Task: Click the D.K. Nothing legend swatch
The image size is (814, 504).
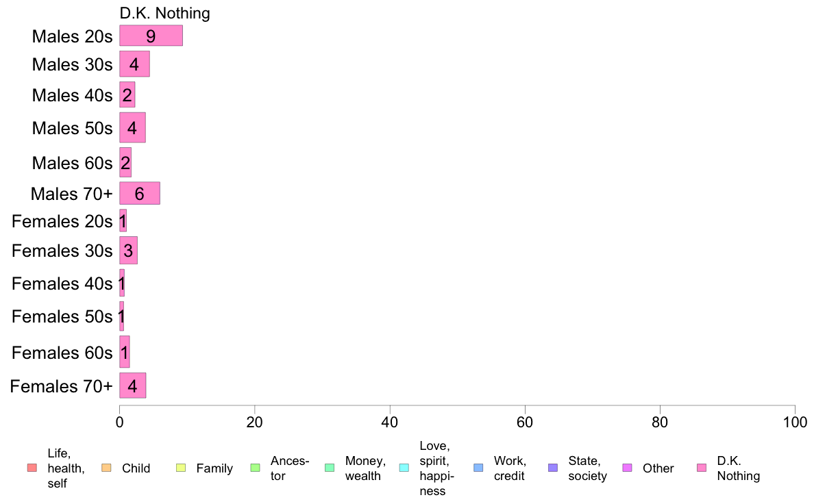Action: tap(701, 468)
